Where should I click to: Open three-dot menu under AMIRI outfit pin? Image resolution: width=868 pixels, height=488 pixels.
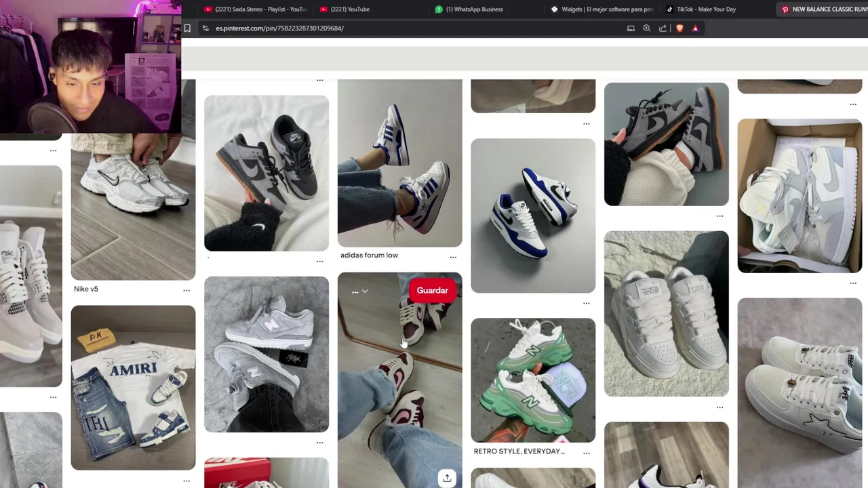pos(186,481)
